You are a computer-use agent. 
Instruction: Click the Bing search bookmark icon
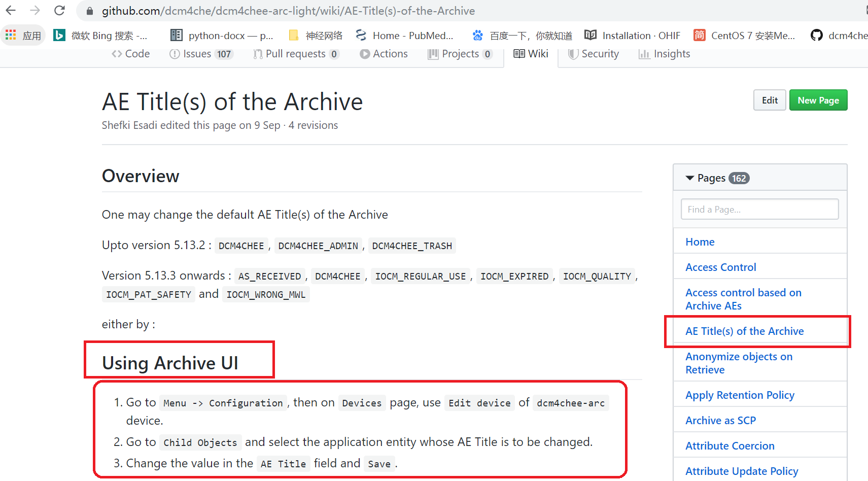(x=59, y=35)
